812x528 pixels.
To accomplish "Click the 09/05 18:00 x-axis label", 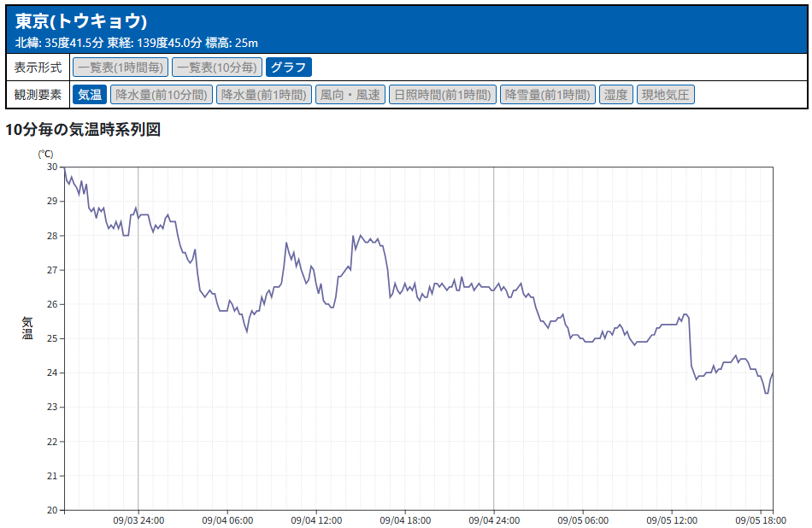I will 760,519.
